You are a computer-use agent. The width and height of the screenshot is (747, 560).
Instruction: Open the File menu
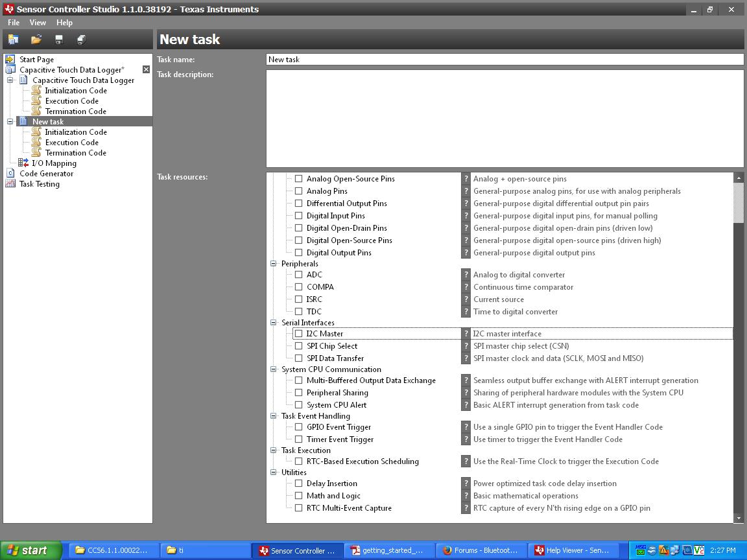13,22
